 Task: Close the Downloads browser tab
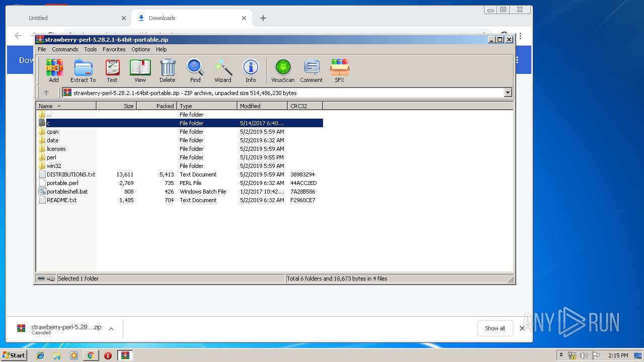244,18
